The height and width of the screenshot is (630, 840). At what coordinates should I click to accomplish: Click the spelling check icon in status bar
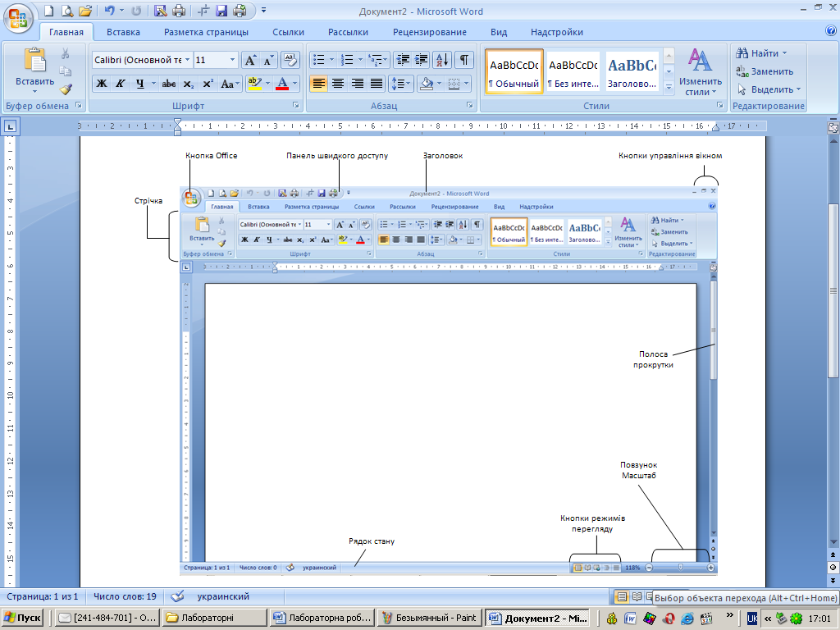pyautogui.click(x=177, y=596)
